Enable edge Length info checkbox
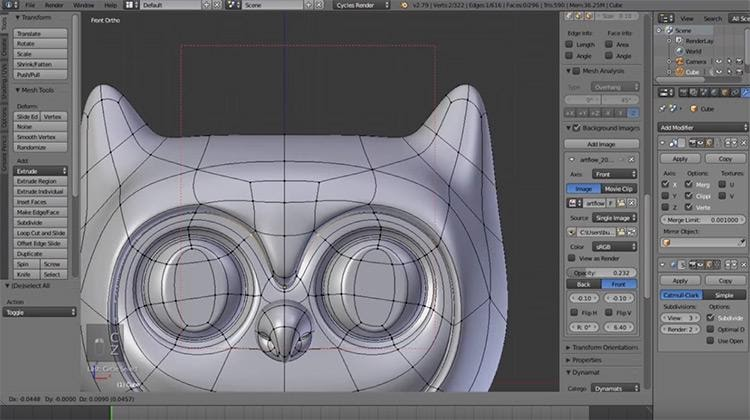Screen dimensions: 750x420 pyautogui.click(x=569, y=44)
